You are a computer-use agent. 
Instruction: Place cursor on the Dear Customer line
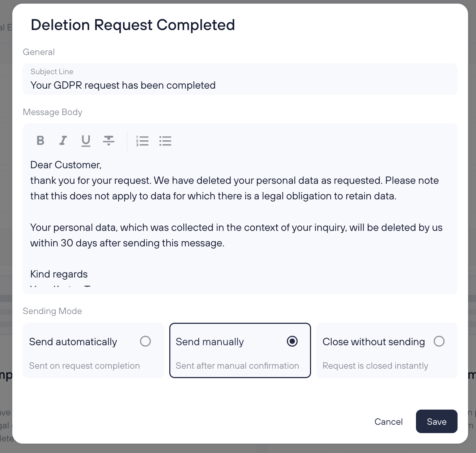(x=66, y=165)
